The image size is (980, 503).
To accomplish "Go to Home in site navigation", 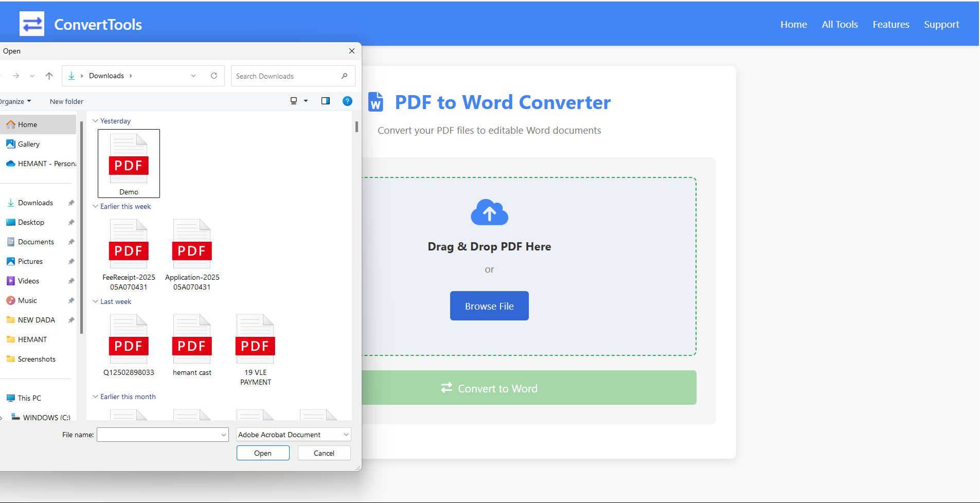I will pyautogui.click(x=794, y=24).
